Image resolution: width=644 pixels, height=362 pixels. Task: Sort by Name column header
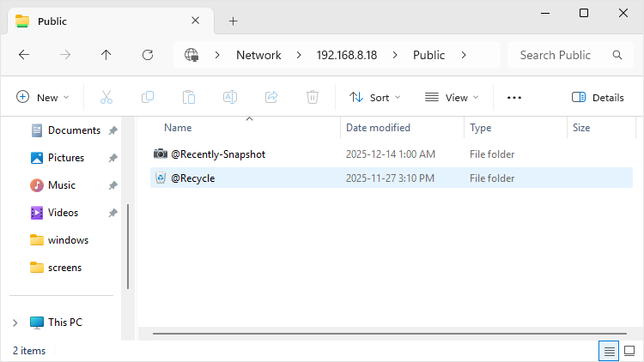coord(178,128)
